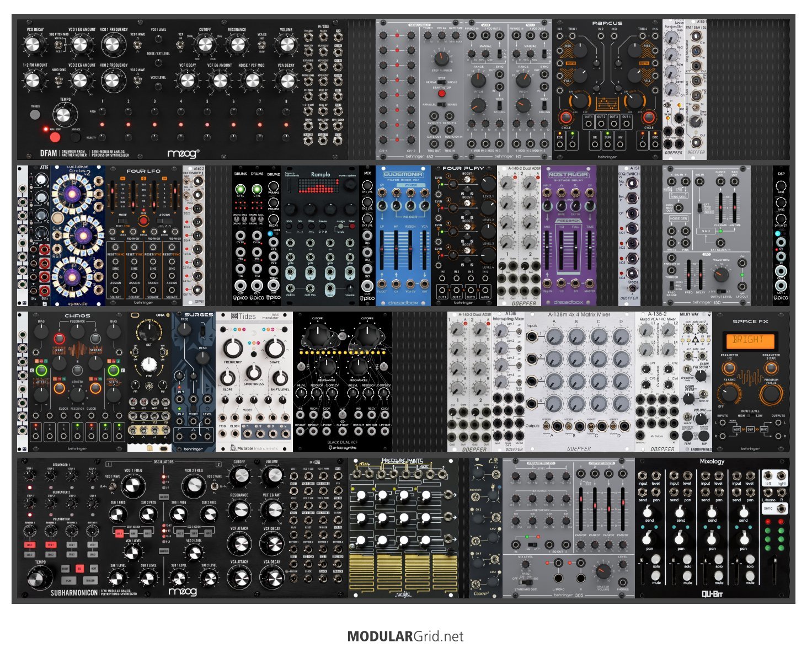Click the Subharmonicon VOLUME knob
Image resolution: width=812 pixels, height=648 pixels.
[272, 475]
